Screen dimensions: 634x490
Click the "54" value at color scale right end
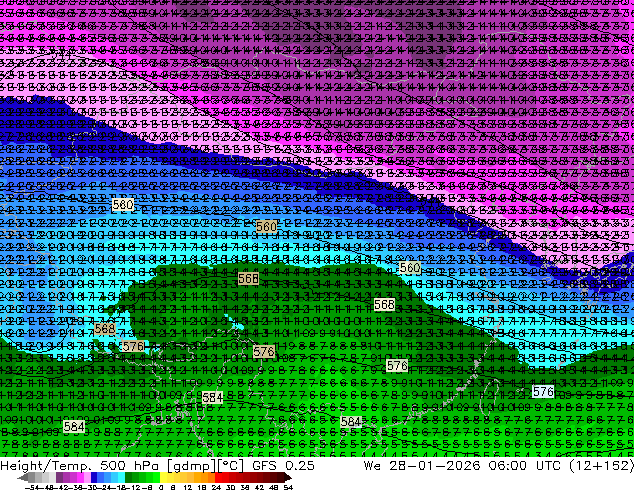(x=288, y=487)
